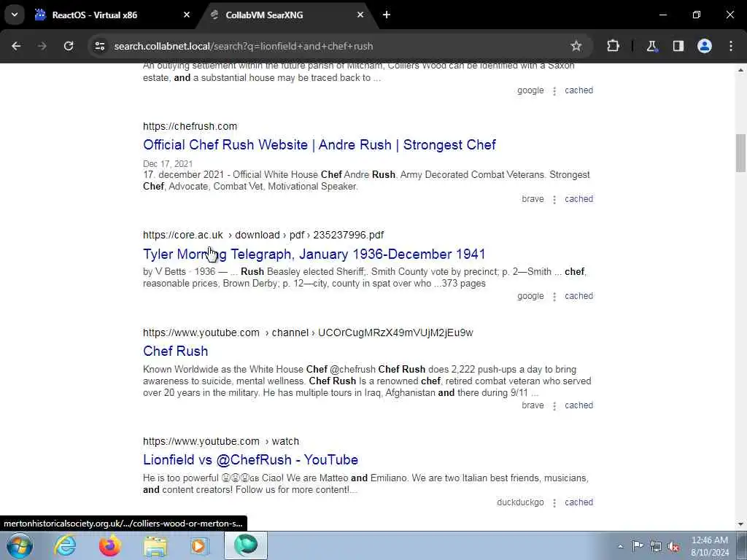Open Chrome's three-dot menu
The width and height of the screenshot is (747, 560).
coord(731,46)
